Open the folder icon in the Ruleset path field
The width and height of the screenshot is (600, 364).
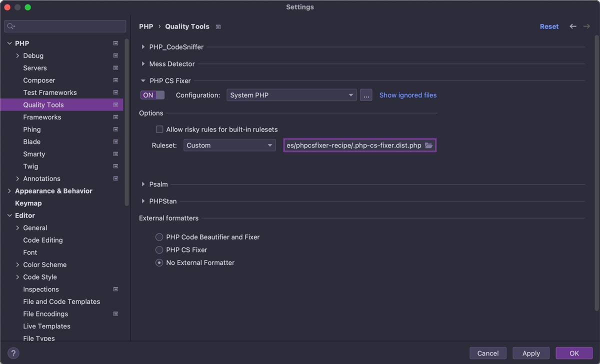(428, 145)
